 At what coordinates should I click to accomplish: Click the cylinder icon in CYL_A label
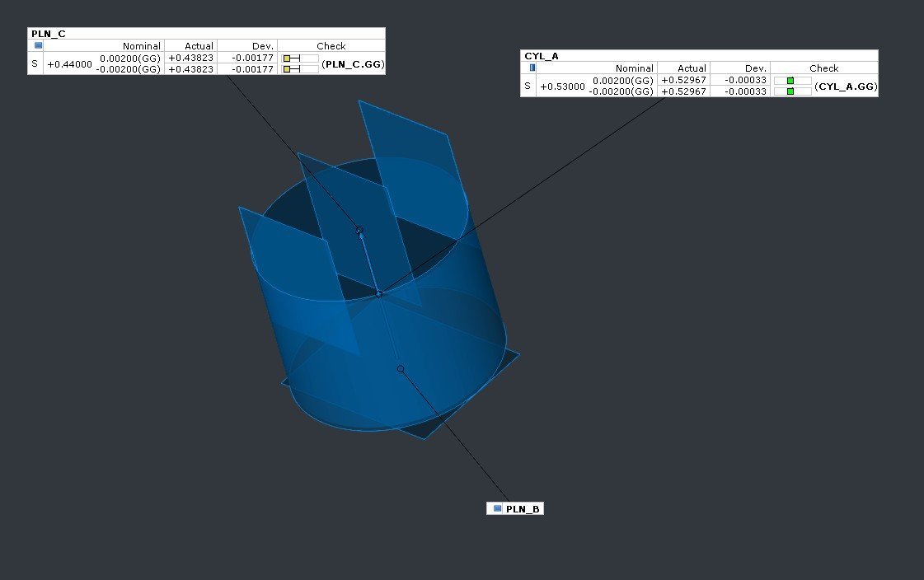tap(532, 68)
